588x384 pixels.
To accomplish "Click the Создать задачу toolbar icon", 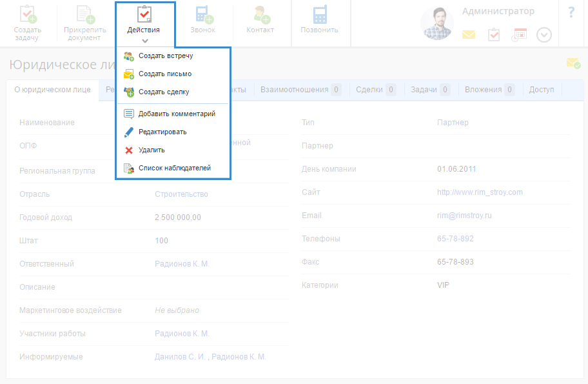I will coord(28,15).
